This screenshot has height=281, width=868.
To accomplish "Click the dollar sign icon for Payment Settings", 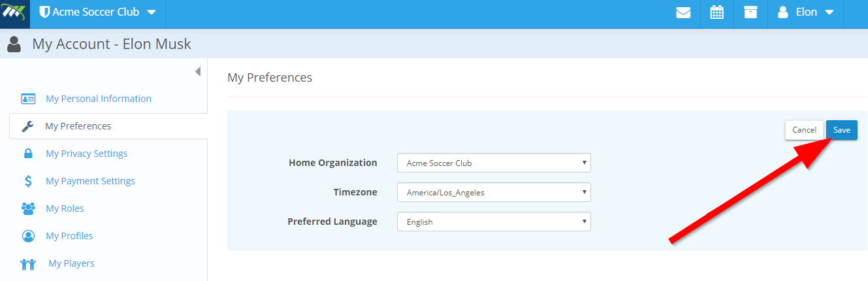I will click(28, 181).
